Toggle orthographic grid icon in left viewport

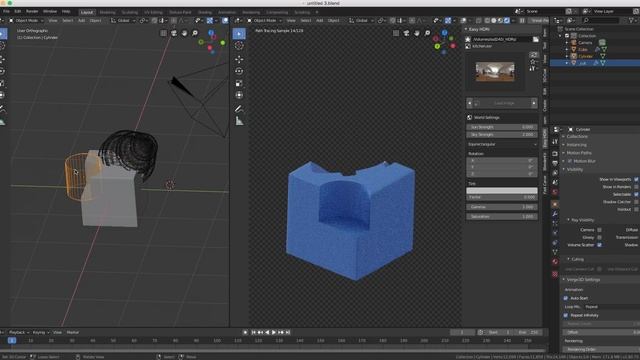click(x=164, y=33)
